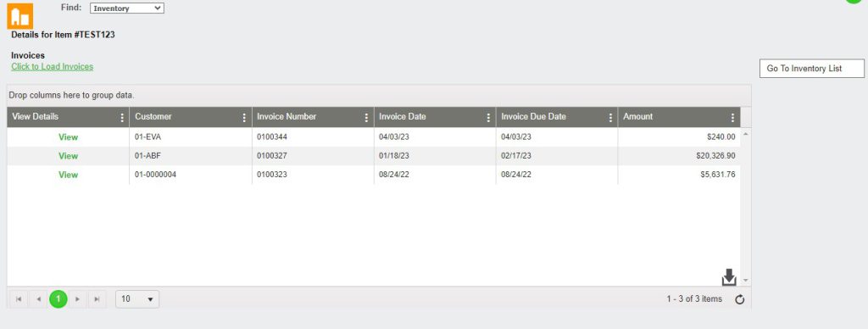Select amount $5,631.76 cell
The width and height of the screenshot is (868, 329).
point(679,175)
